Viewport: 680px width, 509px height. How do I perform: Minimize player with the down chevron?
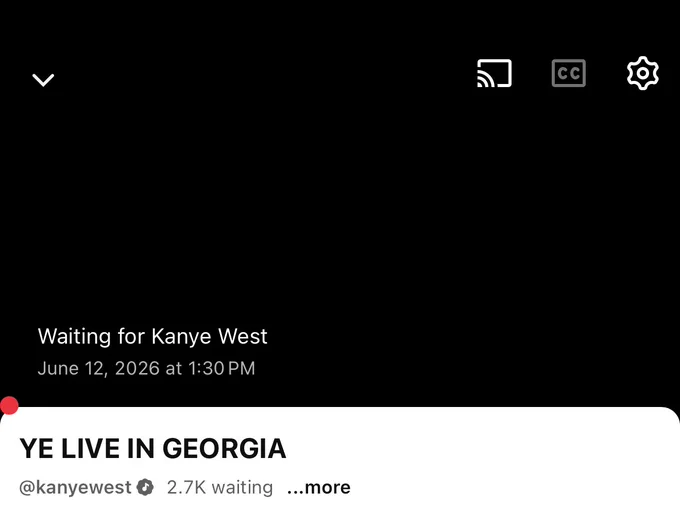(x=43, y=80)
